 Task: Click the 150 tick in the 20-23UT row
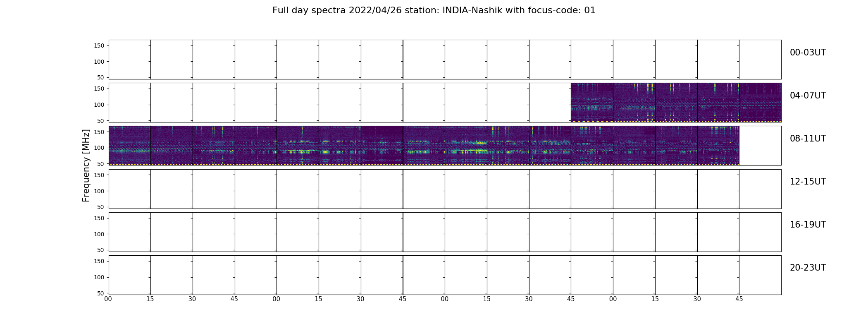click(x=99, y=261)
